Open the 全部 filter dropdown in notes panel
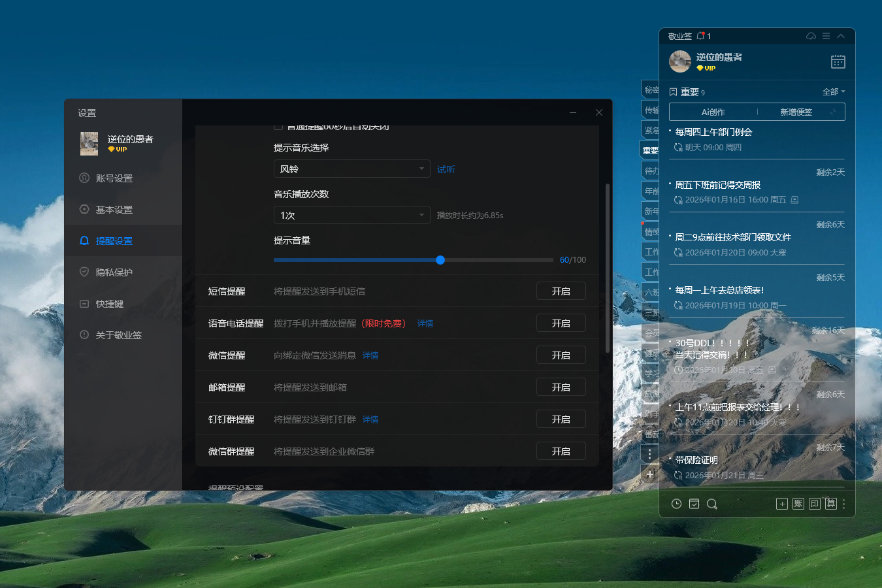Screen dimensions: 882x588 coord(833,92)
